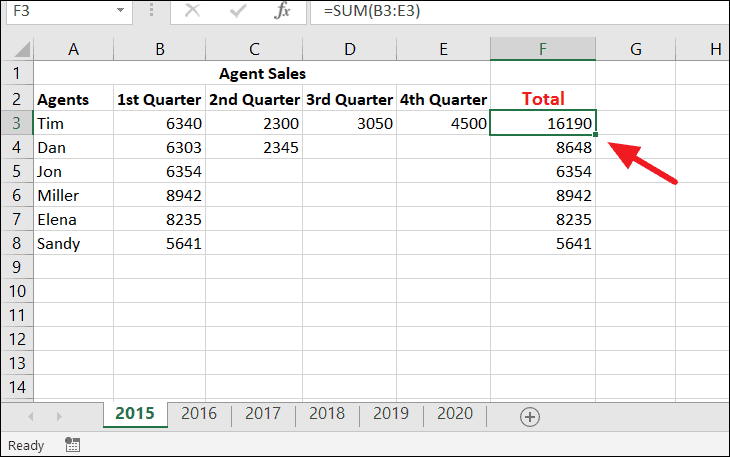
Task: Click the Agents header cell
Action: tap(73, 99)
